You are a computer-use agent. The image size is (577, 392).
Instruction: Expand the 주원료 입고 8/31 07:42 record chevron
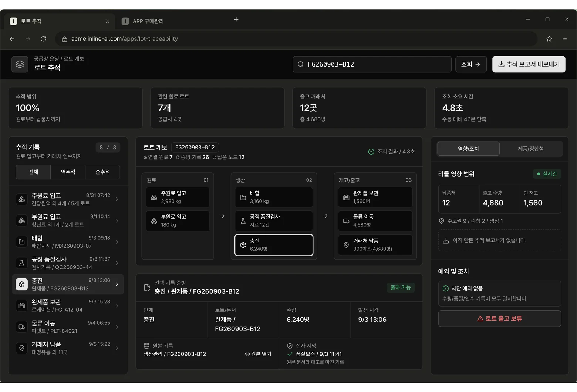coord(117,199)
